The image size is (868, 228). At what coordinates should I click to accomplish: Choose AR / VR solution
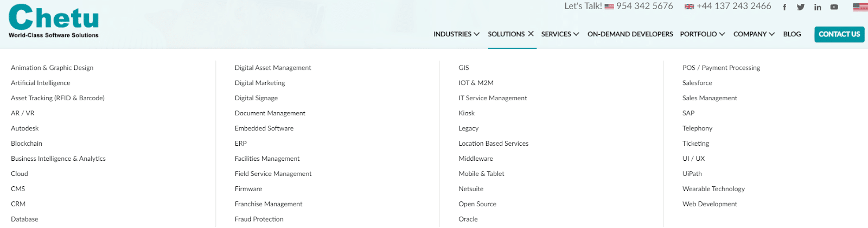[23, 113]
